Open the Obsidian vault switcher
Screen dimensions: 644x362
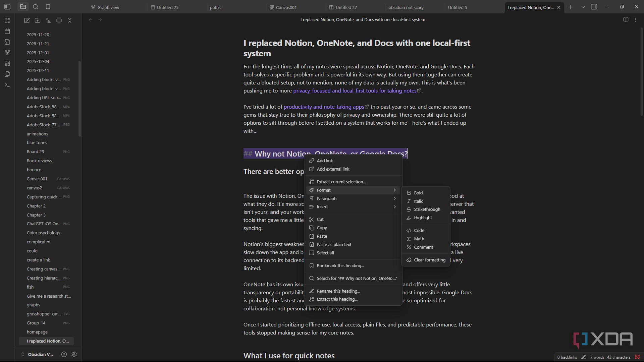37,354
